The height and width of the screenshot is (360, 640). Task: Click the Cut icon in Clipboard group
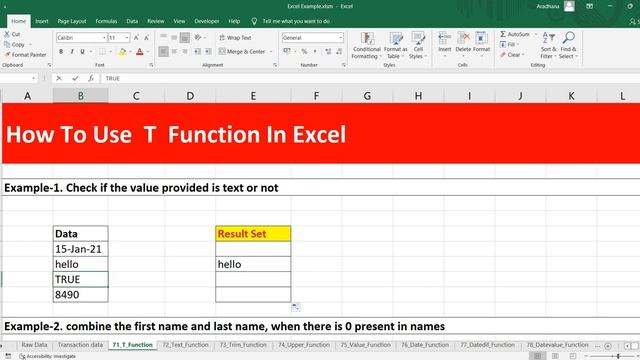tap(7, 34)
